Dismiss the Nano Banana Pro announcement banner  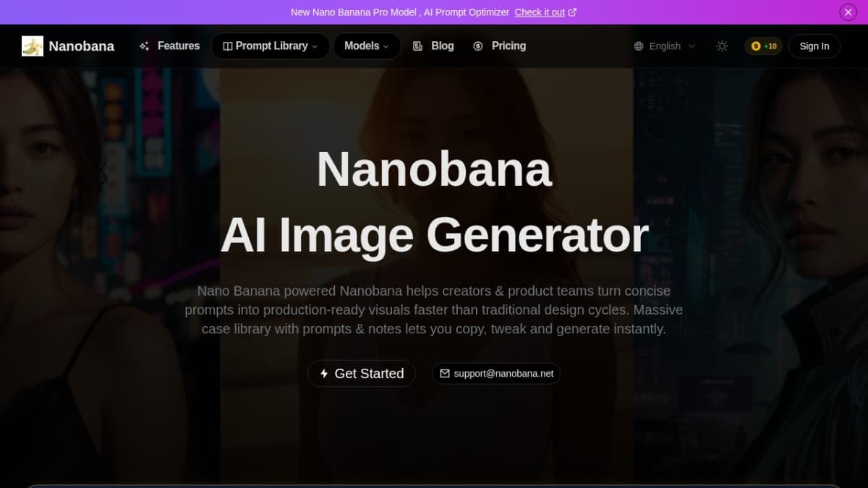click(847, 12)
